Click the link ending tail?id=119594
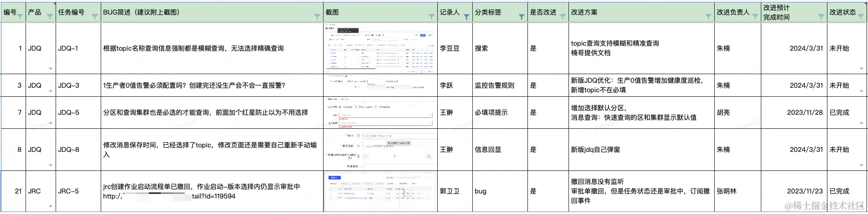Screen dimensions: 868x214 tap(169, 196)
